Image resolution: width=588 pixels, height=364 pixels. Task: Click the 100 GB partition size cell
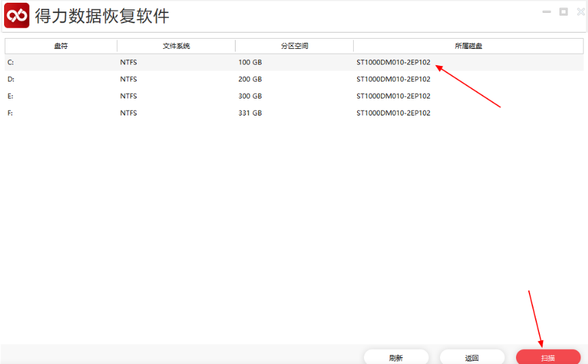coord(250,62)
